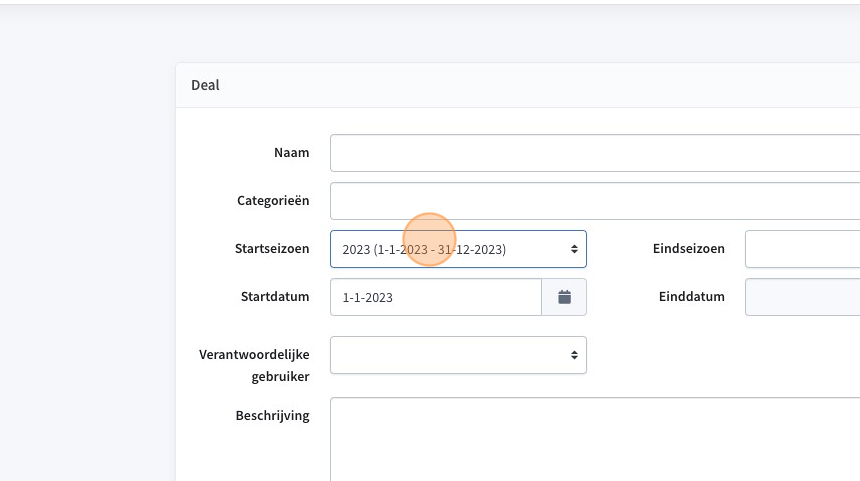
Task: Focus the Beschrijving text area
Action: point(595,439)
